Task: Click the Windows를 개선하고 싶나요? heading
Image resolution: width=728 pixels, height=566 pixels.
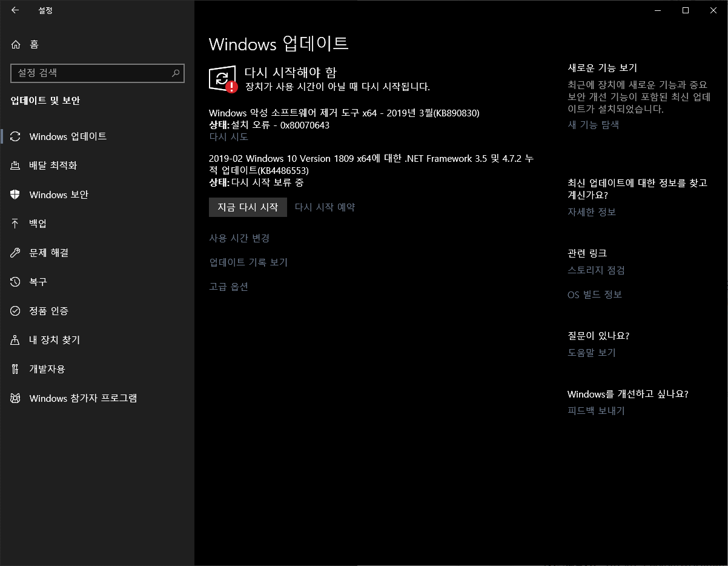Action: pyautogui.click(x=628, y=394)
